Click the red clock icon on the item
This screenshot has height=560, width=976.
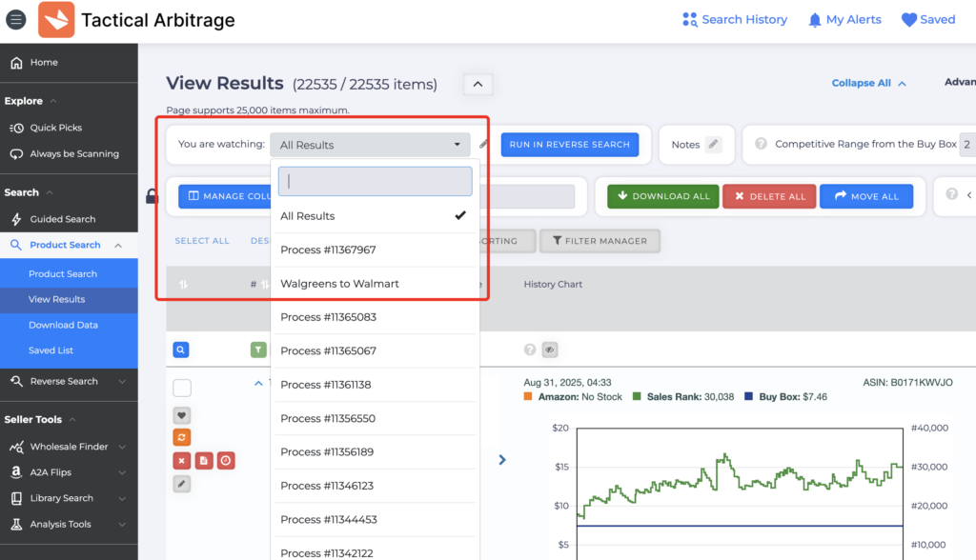coord(226,460)
